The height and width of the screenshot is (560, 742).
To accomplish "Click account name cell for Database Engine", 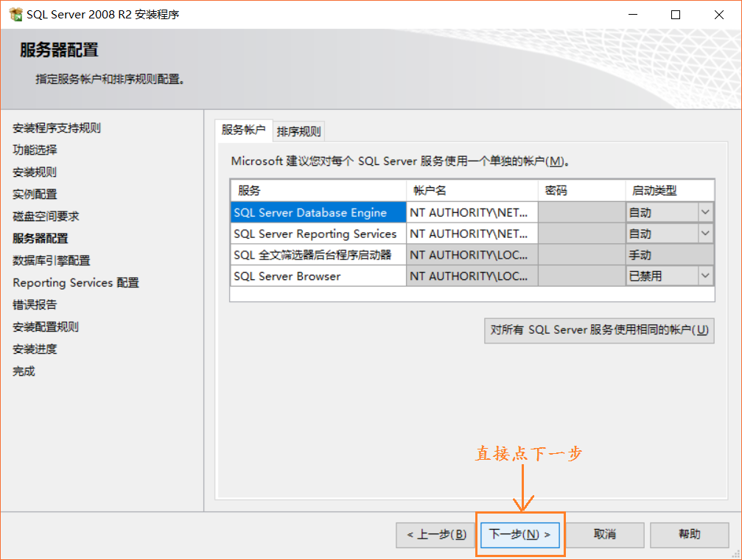I will [472, 212].
